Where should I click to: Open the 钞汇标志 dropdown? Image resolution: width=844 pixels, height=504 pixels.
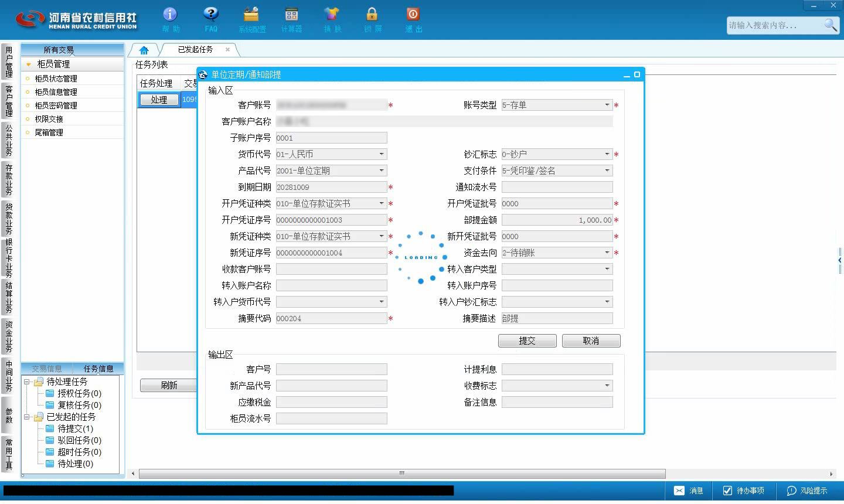coord(607,154)
